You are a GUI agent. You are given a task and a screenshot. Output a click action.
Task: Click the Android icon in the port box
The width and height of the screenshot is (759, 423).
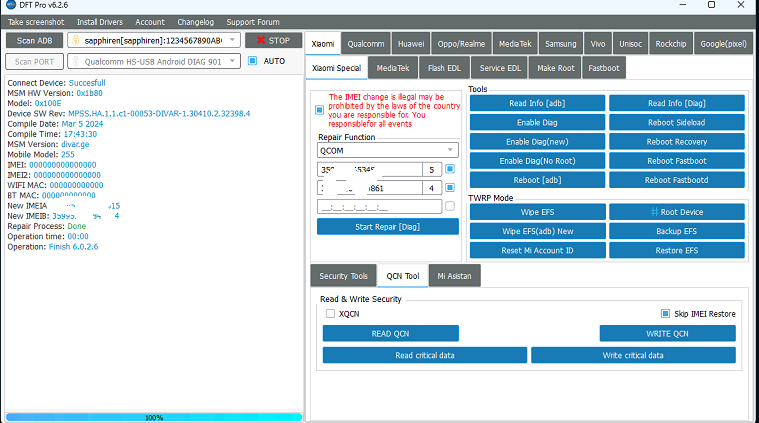coord(76,61)
